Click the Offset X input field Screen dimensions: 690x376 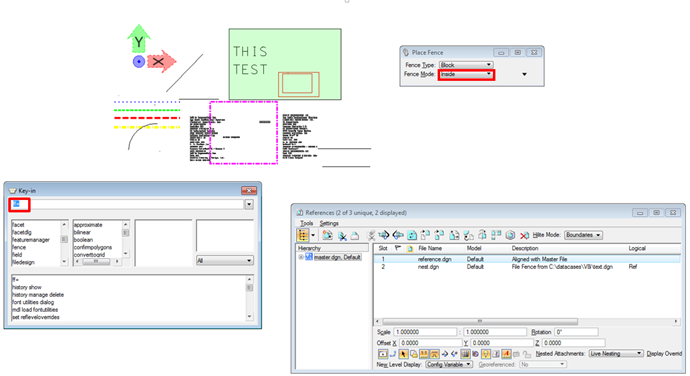(x=430, y=343)
